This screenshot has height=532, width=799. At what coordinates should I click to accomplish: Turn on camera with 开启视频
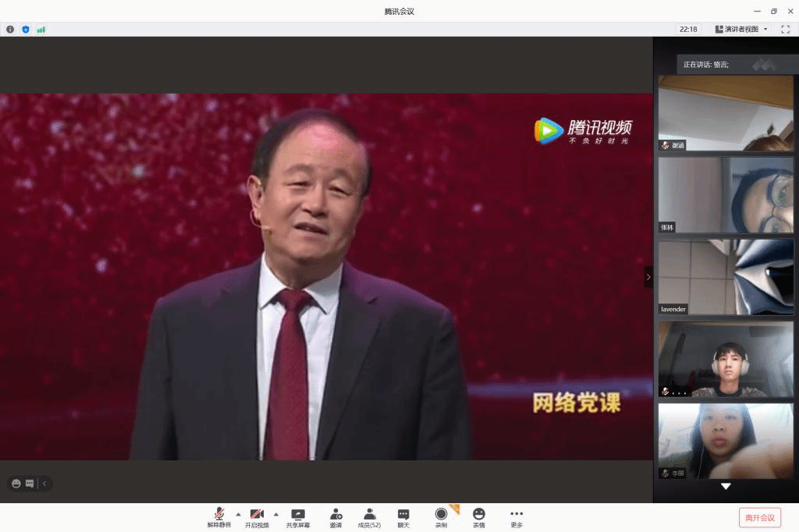pos(257,517)
